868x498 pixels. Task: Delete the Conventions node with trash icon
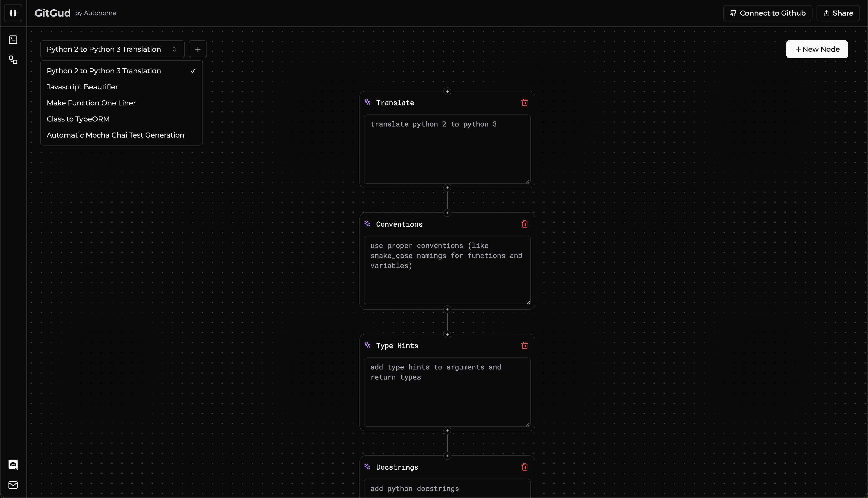coord(524,224)
